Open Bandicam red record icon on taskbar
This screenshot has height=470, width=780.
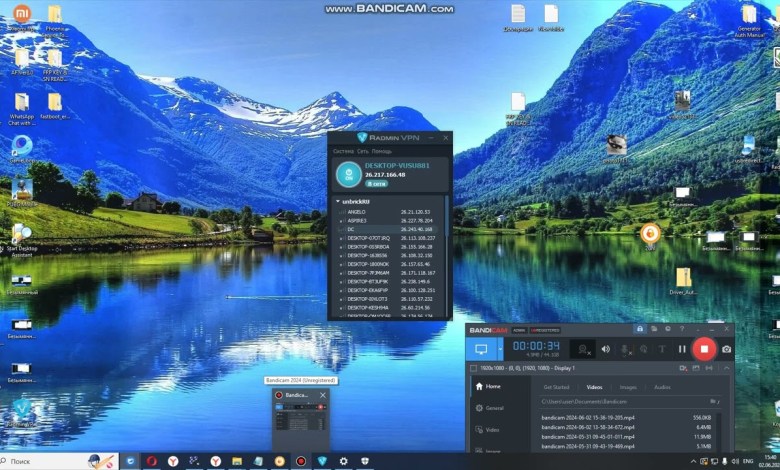(300, 462)
